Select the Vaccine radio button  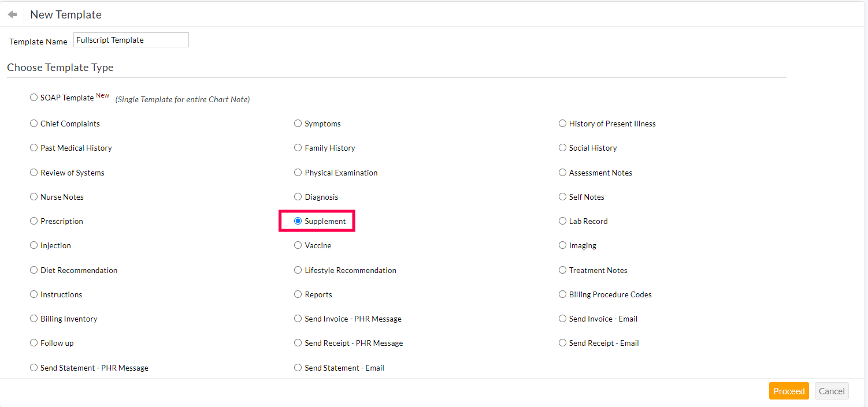298,245
